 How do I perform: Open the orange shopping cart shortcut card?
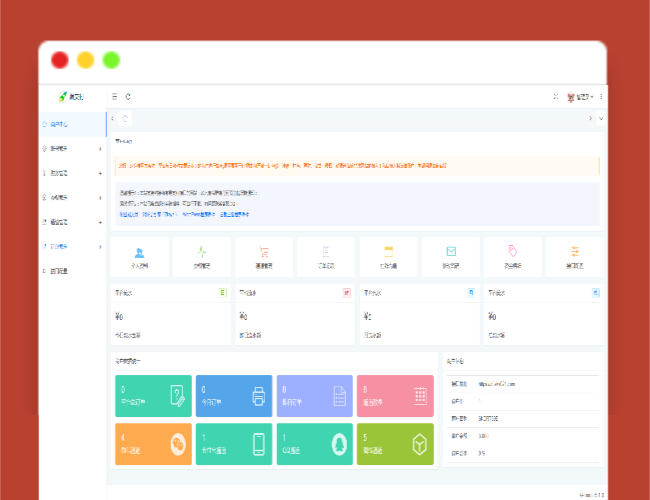[x=264, y=256]
